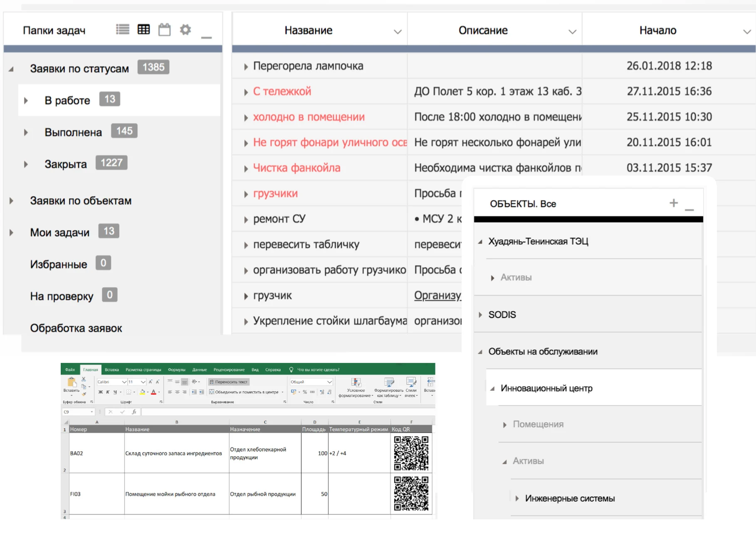Open calendar view in Папки задач header
This screenshot has height=541, width=756.
pyautogui.click(x=165, y=30)
